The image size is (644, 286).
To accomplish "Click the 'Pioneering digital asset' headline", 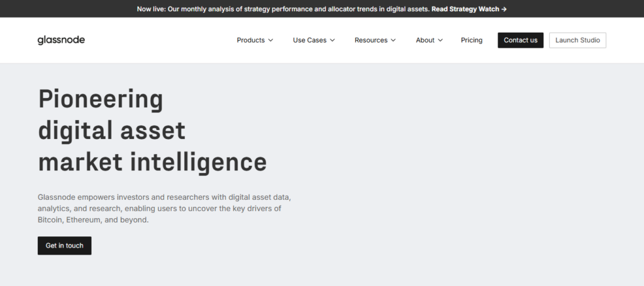I will tap(112, 115).
